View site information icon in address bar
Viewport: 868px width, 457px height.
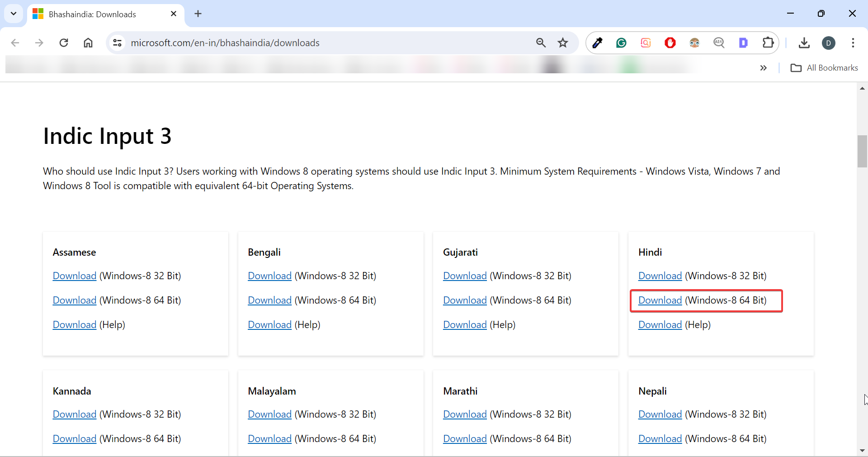(x=118, y=43)
